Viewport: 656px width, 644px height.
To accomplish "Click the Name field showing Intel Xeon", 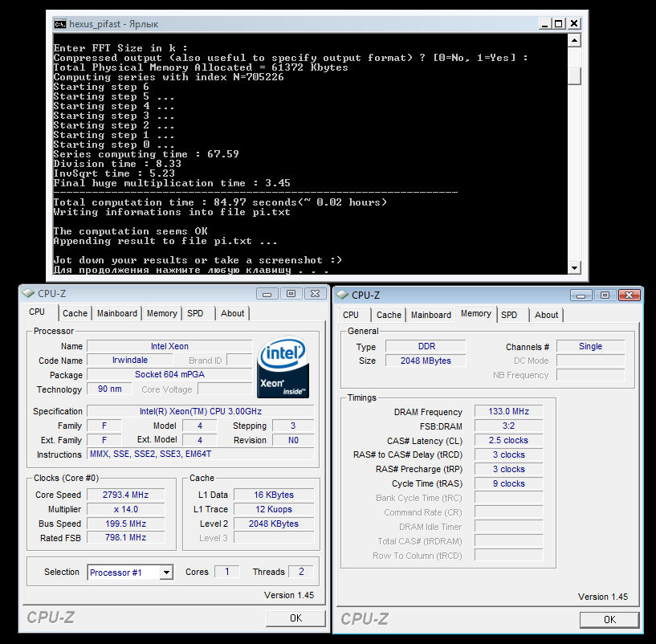I will [x=169, y=346].
